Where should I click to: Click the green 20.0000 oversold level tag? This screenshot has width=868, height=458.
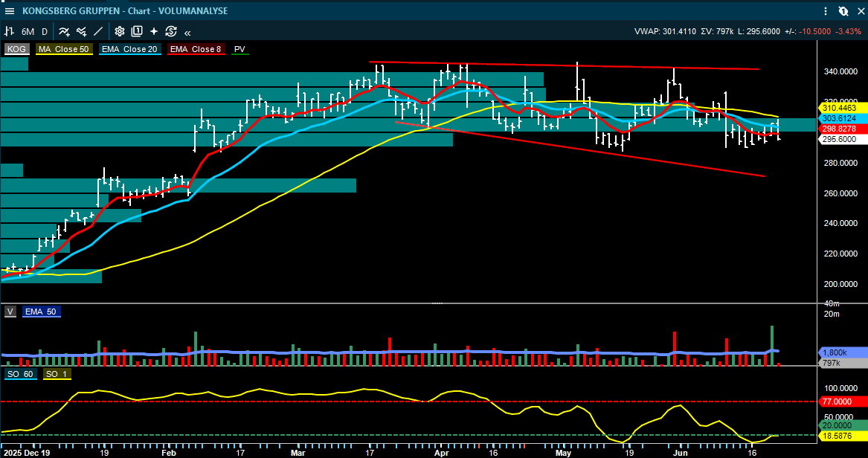click(x=842, y=425)
